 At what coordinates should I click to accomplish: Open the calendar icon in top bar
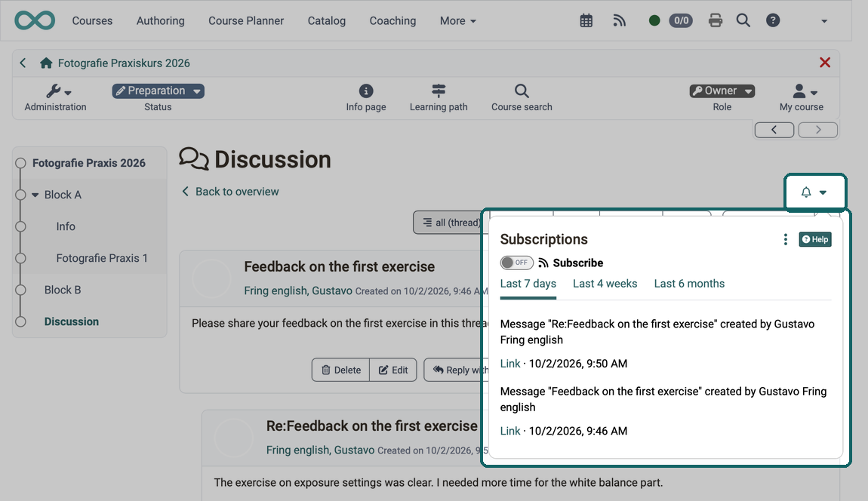pos(586,21)
